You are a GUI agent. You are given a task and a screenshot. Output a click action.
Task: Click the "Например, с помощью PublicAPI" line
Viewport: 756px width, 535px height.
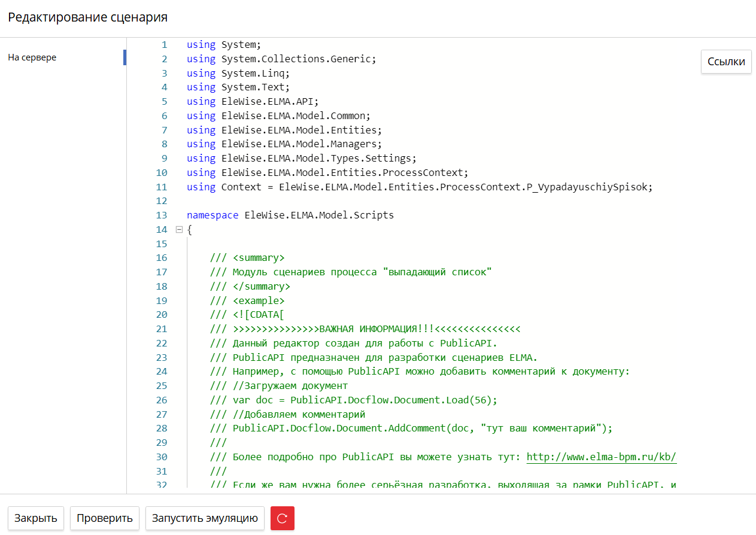click(x=420, y=372)
